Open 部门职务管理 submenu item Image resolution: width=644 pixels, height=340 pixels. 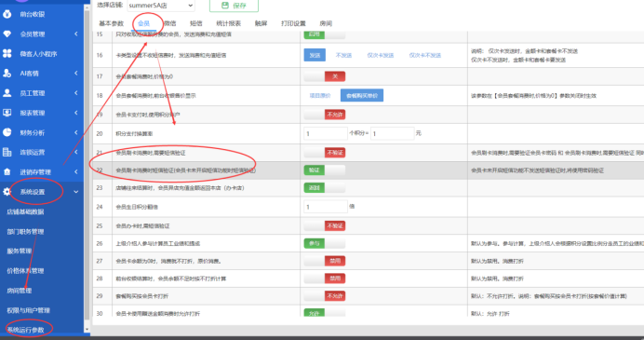tap(25, 231)
